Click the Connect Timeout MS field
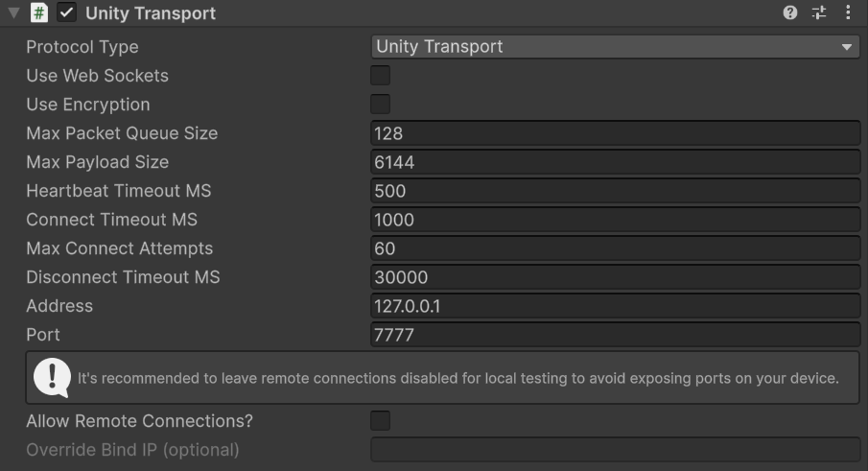 point(615,220)
